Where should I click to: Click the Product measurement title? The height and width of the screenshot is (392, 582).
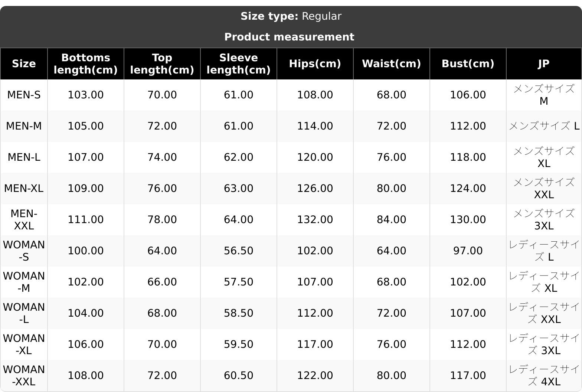[x=290, y=37]
